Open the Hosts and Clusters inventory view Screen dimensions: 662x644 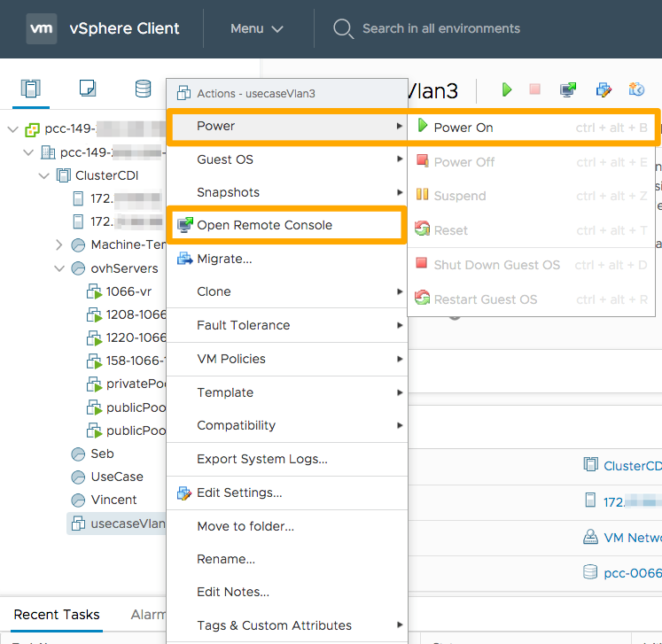tap(31, 89)
